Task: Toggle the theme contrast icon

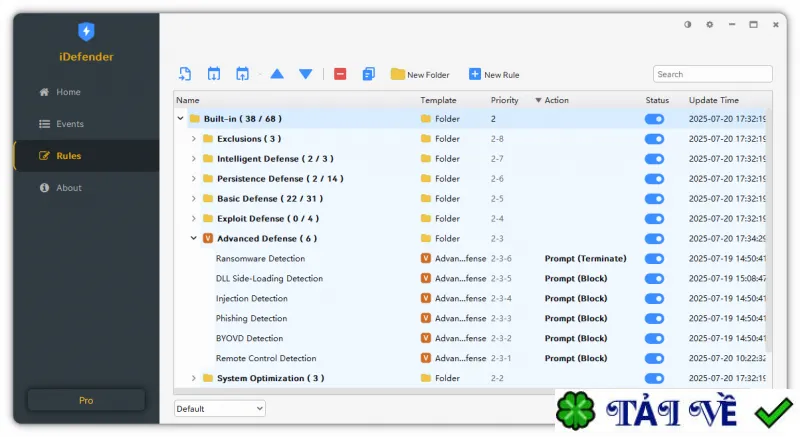Action: 688,24
